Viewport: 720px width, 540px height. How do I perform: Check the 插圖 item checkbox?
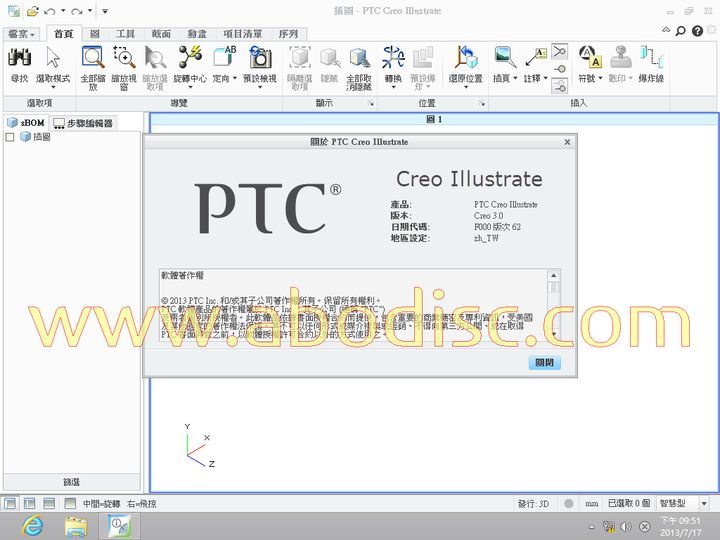(x=10, y=137)
